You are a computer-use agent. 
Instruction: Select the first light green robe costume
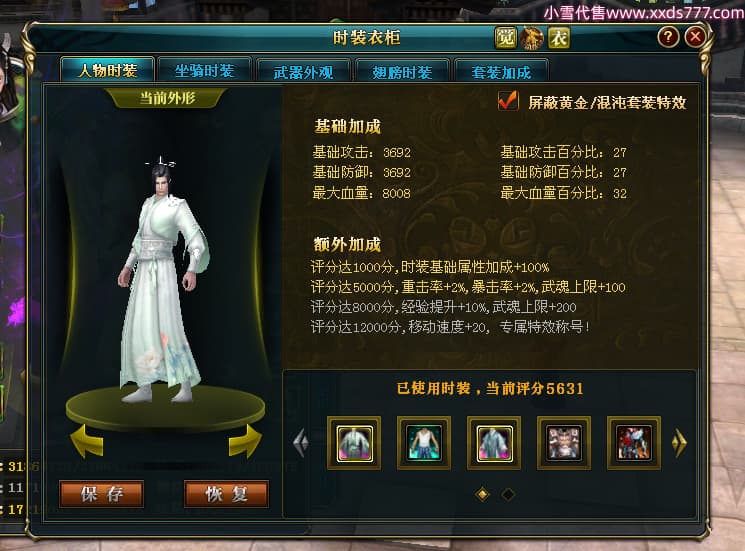coord(354,443)
